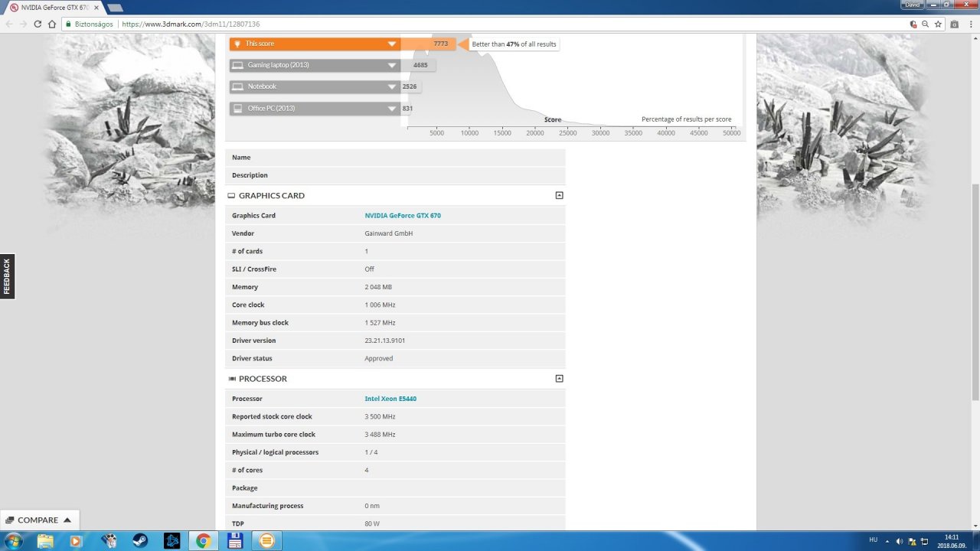This screenshot has height=551, width=980.
Task: Expand the Gaming laptop (2013) dropdown
Action: click(x=391, y=65)
